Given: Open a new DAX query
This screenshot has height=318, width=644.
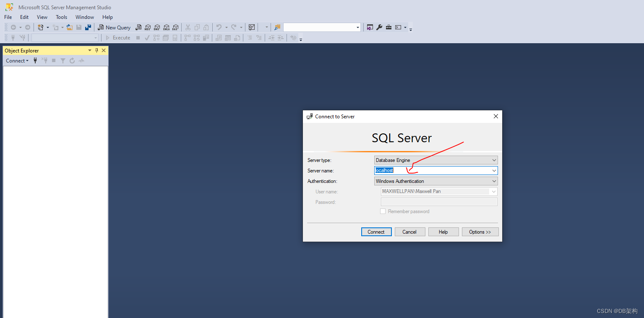Looking at the screenshot, I should point(175,27).
